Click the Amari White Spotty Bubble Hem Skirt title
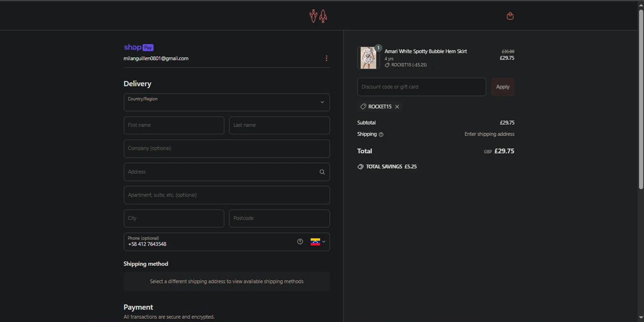 (425, 51)
